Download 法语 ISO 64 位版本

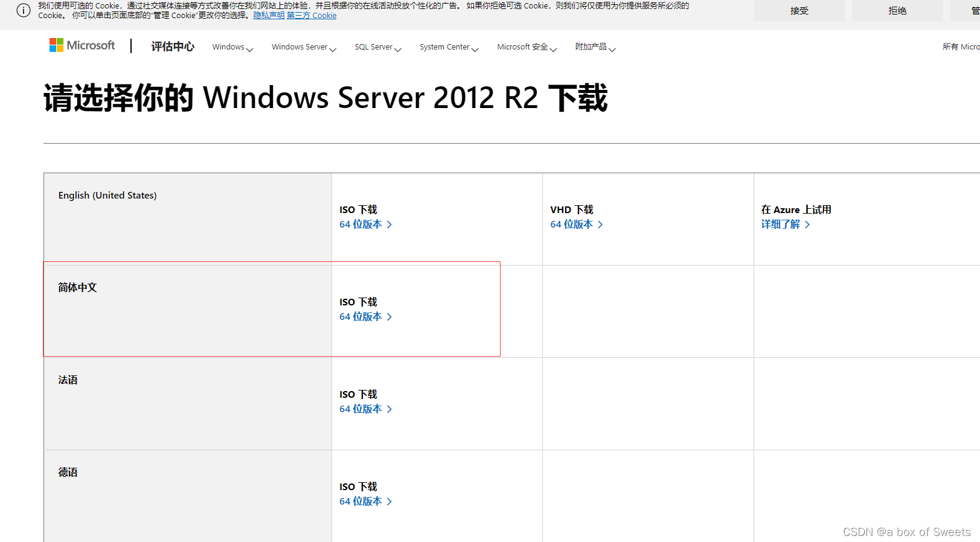(x=365, y=409)
